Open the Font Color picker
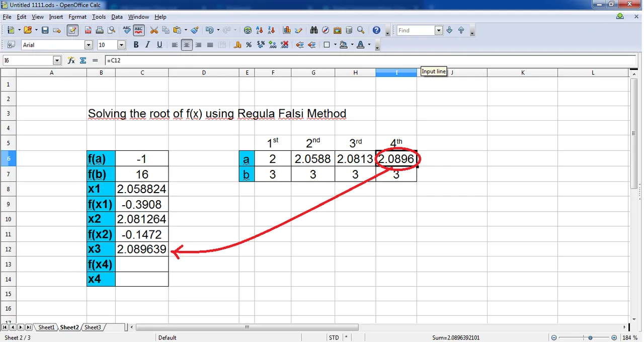 pyautogui.click(x=360, y=45)
